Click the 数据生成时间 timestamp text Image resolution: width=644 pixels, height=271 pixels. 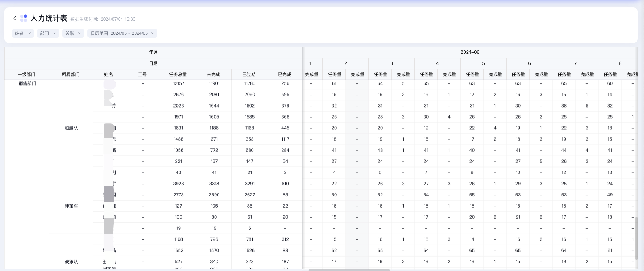point(103,19)
